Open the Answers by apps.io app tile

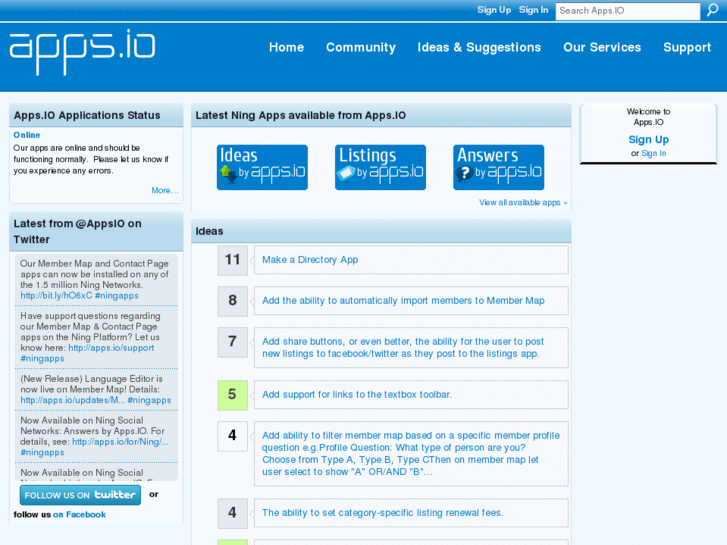(498, 167)
